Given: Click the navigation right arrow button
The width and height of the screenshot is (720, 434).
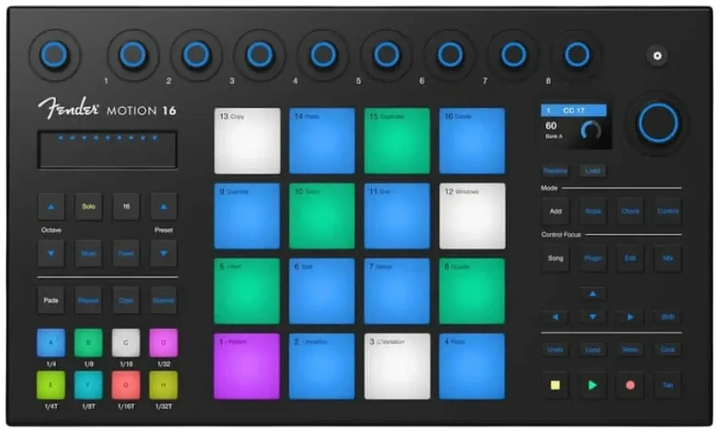Looking at the screenshot, I should click(630, 317).
